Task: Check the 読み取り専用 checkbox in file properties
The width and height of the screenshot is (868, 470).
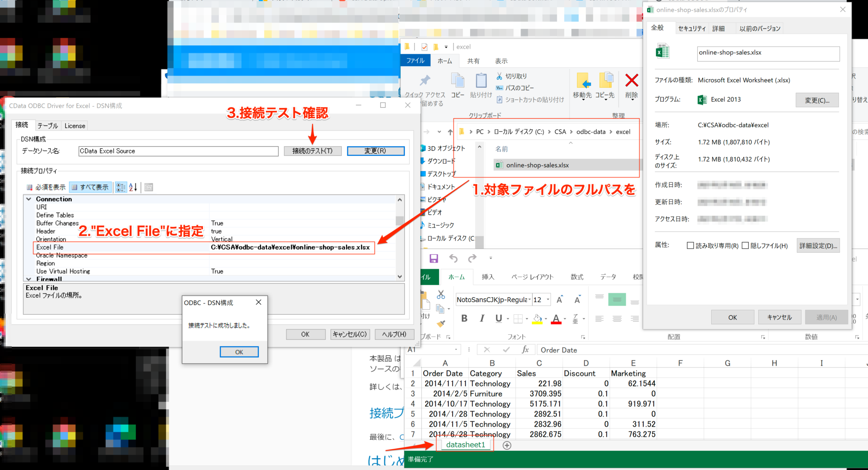Action: tap(690, 246)
